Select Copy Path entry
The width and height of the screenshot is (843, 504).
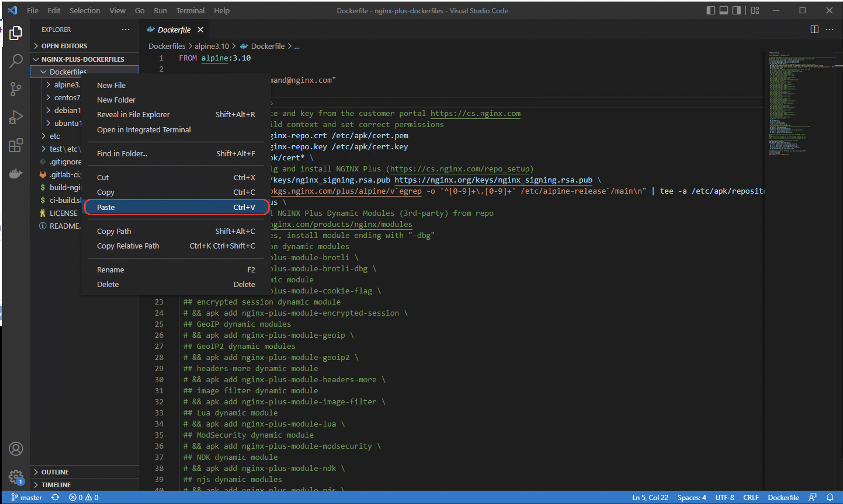[176, 231]
